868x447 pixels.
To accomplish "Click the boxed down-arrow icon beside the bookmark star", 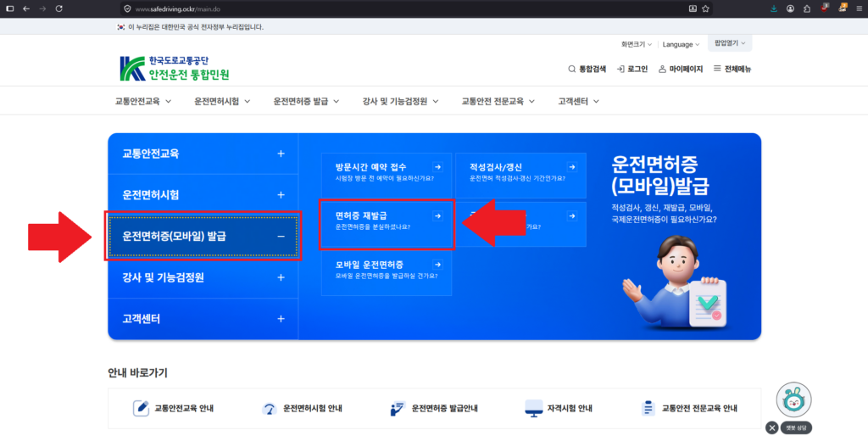I will point(693,8).
